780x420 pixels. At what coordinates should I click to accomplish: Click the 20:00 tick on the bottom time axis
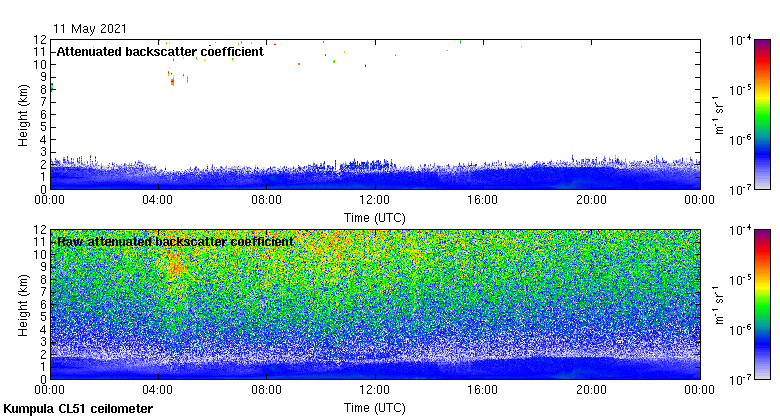(591, 392)
